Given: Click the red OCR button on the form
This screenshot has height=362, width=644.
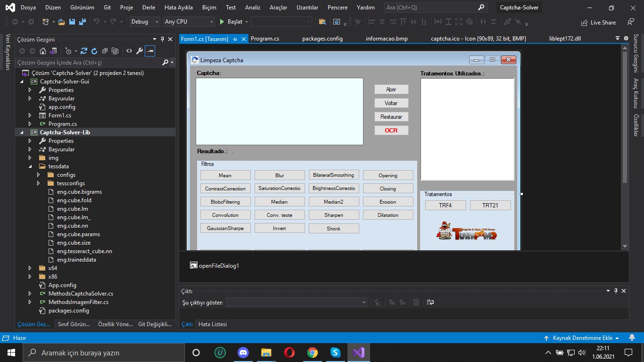Looking at the screenshot, I should pos(391,131).
